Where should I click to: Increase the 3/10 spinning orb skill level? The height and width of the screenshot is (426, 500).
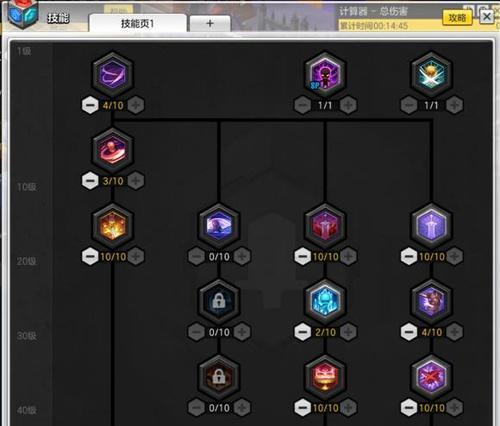[136, 181]
